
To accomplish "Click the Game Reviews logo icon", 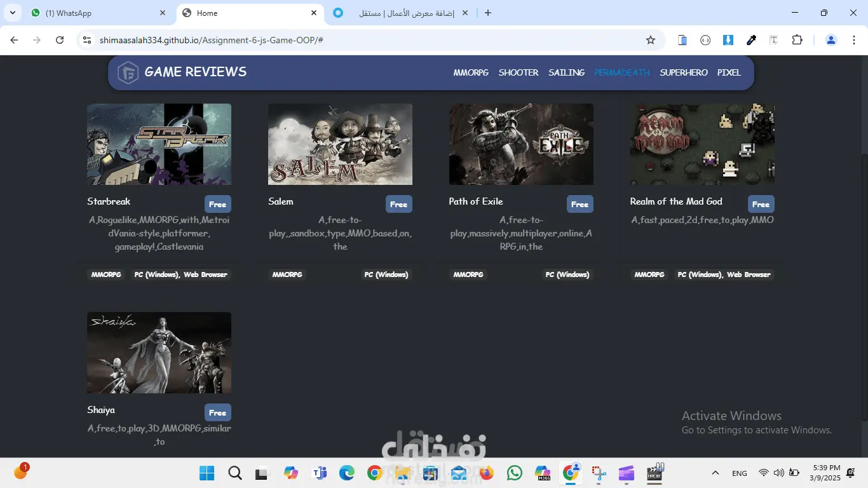I will click(x=128, y=73).
